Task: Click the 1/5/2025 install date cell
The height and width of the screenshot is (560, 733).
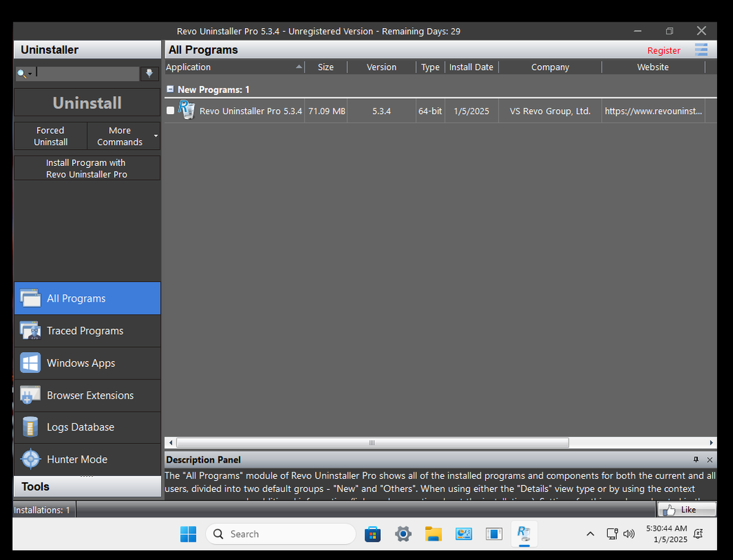Action: pyautogui.click(x=471, y=111)
